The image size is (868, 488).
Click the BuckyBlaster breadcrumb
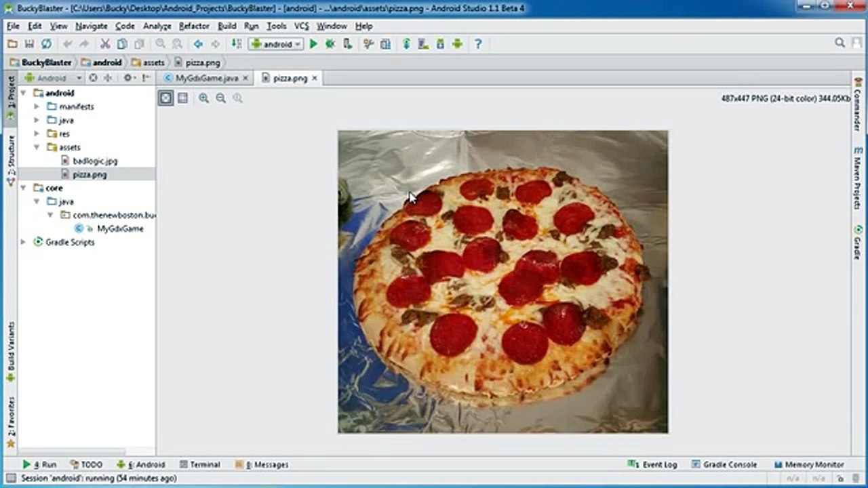41,62
